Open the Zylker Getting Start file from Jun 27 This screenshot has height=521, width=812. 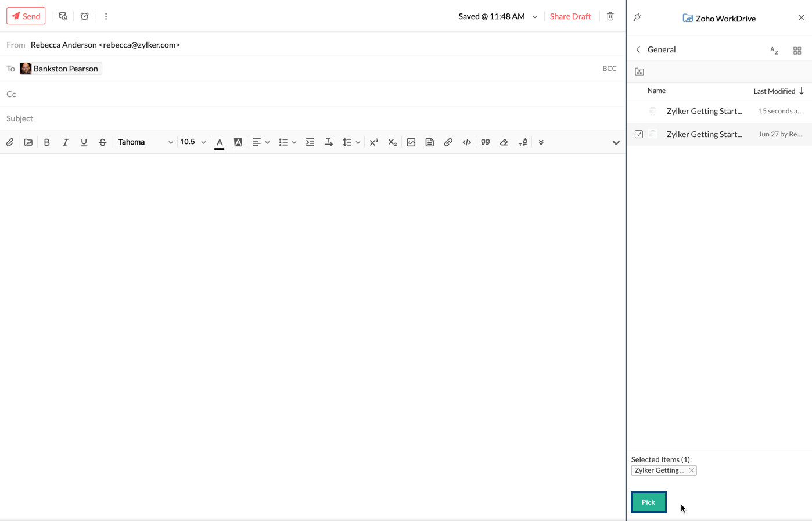click(705, 134)
